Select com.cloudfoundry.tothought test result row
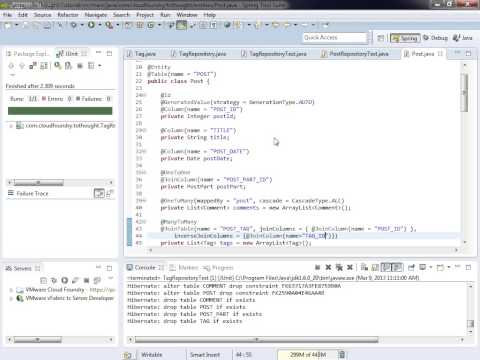The height and width of the screenshot is (360, 480). tap(66, 126)
